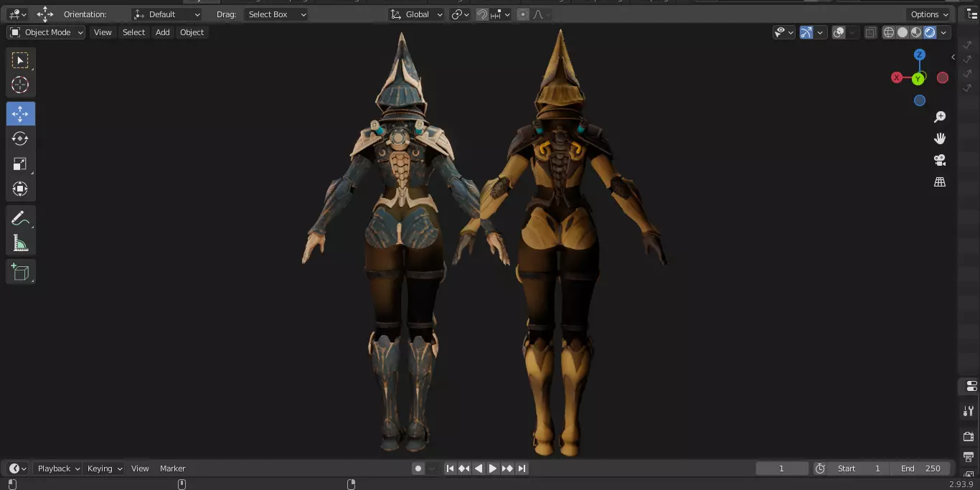Pick the Rotate tool
The height and width of the screenshot is (490, 980).
click(x=20, y=138)
